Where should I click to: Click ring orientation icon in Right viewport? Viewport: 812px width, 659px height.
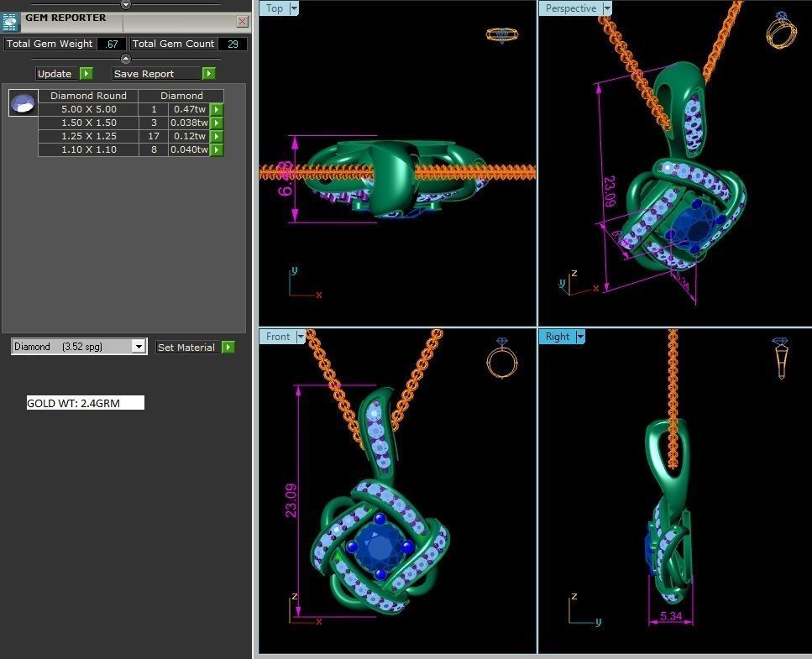(x=781, y=358)
